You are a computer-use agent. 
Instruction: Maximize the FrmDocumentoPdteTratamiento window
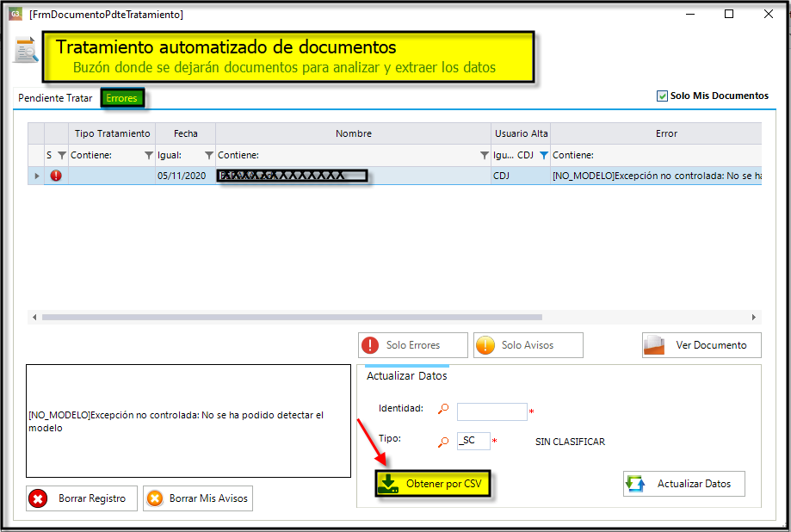[729, 14]
